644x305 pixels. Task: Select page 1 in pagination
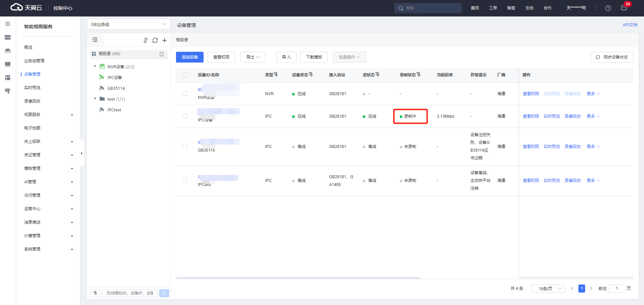pos(582,289)
